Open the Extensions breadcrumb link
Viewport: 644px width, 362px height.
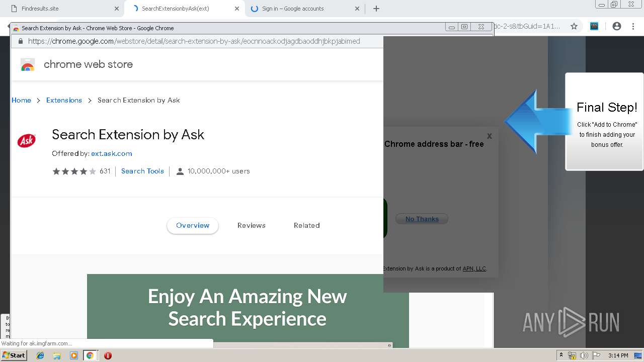(64, 100)
